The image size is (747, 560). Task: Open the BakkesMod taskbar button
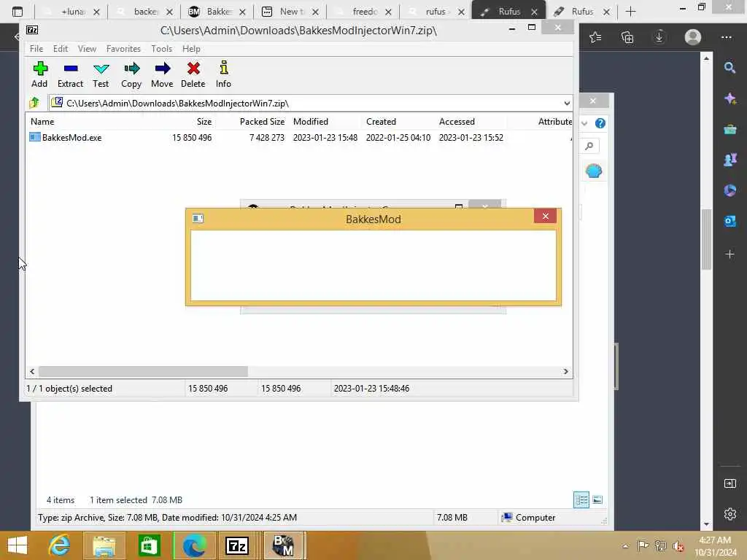coord(283,545)
